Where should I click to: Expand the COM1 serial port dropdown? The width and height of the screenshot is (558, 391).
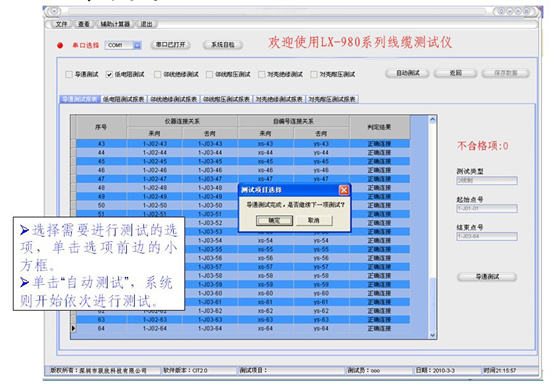[x=137, y=45]
